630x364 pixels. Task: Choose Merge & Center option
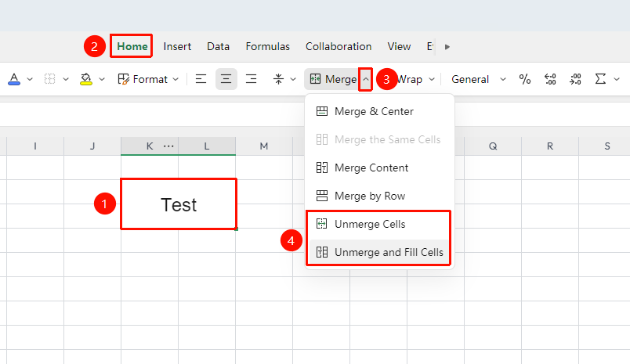[x=380, y=111]
